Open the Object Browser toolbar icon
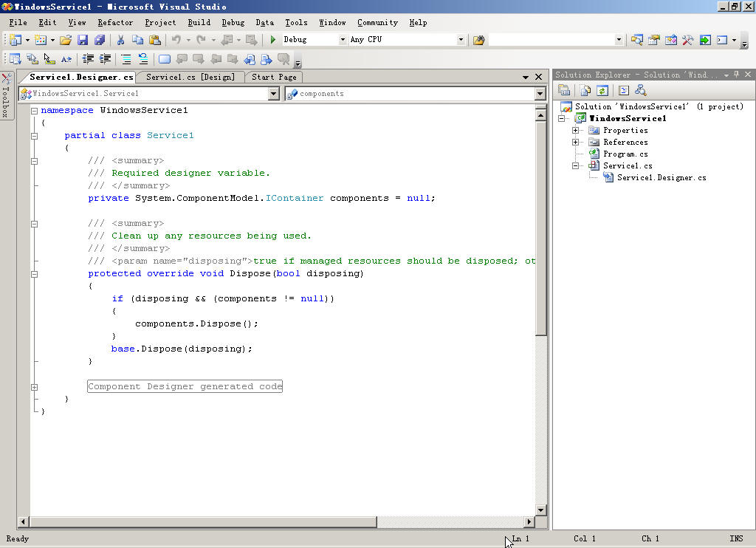 point(670,40)
